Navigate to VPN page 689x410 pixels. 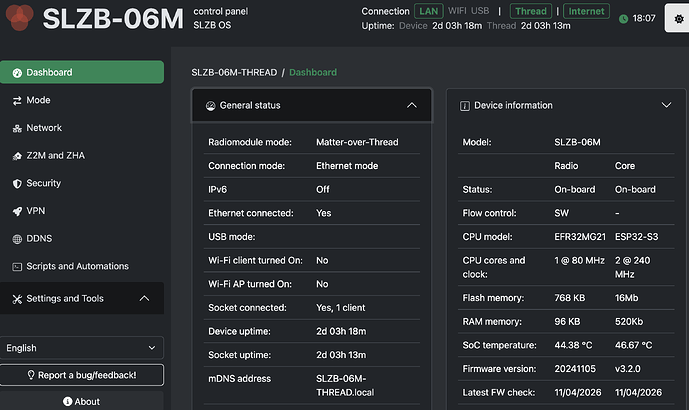(x=82, y=211)
